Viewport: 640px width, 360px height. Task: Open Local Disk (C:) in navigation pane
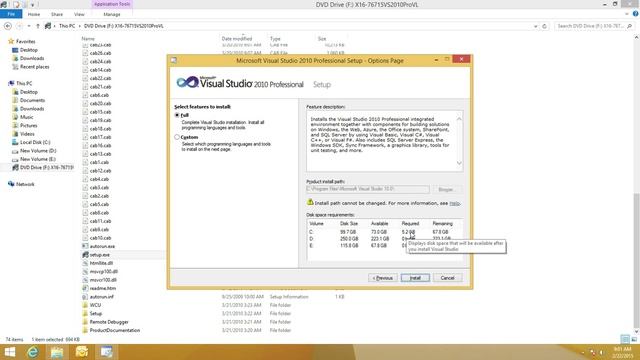35,142
